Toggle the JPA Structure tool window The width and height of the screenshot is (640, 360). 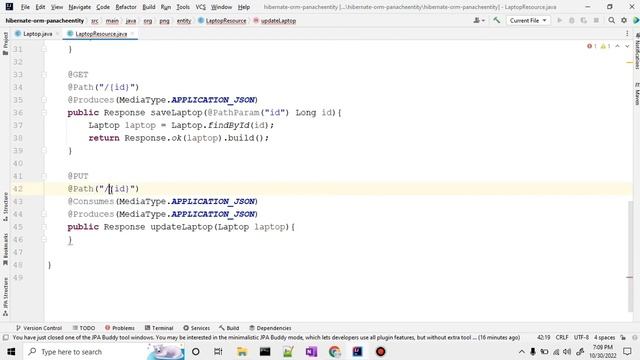click(x=5, y=297)
